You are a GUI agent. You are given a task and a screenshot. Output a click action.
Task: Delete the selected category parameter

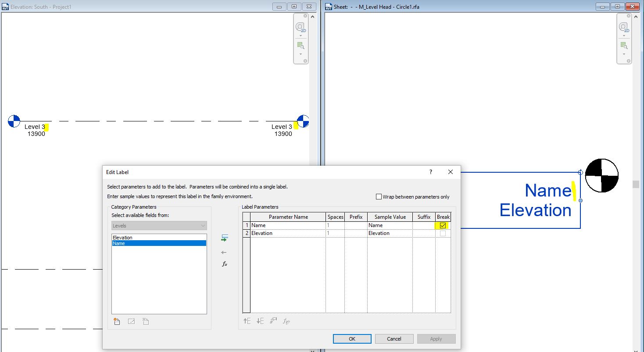[x=145, y=321]
